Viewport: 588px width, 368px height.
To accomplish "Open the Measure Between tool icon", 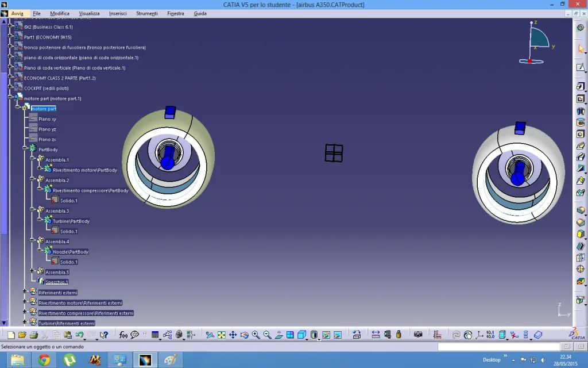I will point(376,335).
